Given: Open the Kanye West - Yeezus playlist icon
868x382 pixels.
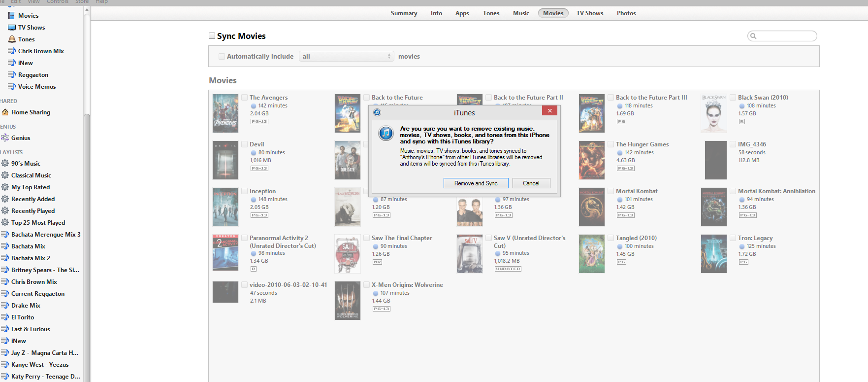Looking at the screenshot, I should [x=5, y=365].
